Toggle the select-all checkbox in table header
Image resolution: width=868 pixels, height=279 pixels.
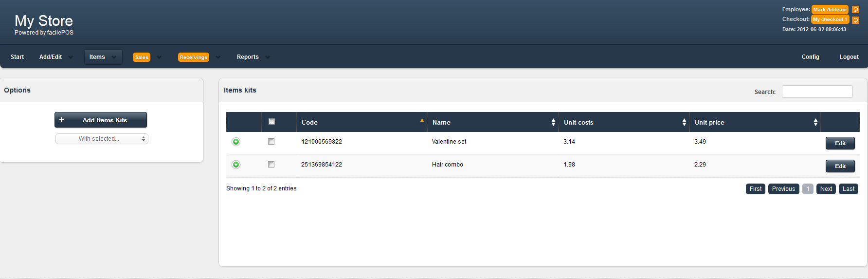point(271,122)
